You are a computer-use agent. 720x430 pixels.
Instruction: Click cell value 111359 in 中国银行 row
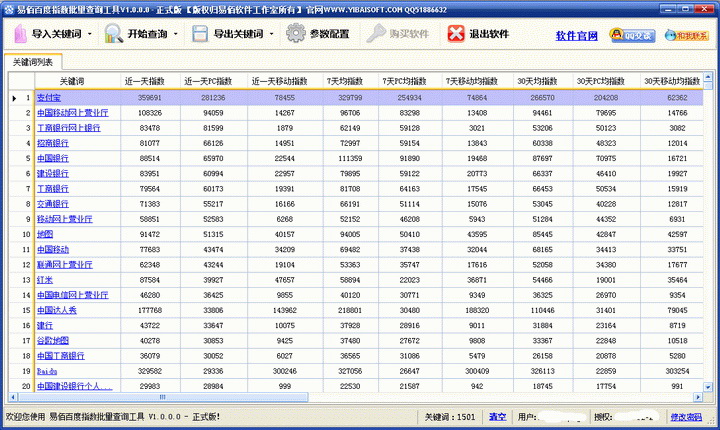[350, 158]
